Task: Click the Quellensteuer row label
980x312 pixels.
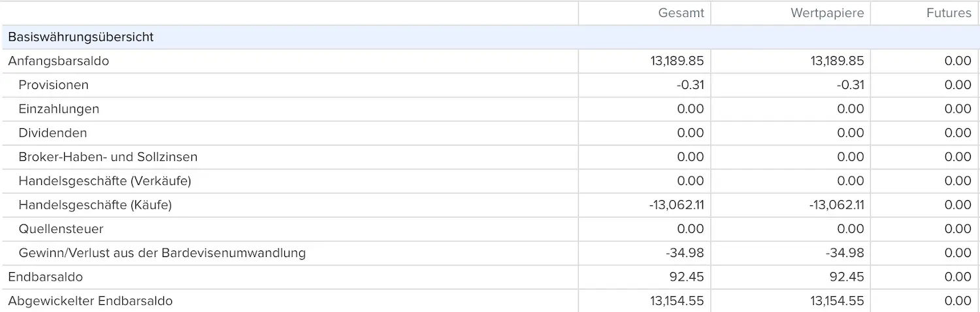Action: point(61,229)
